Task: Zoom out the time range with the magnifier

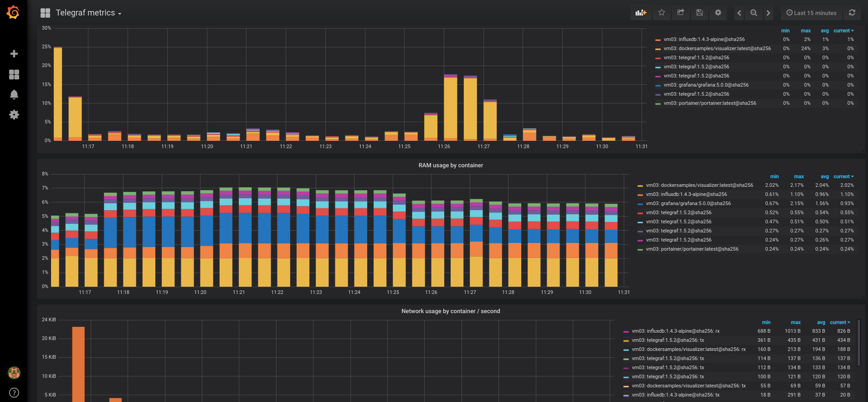Action: (x=754, y=13)
